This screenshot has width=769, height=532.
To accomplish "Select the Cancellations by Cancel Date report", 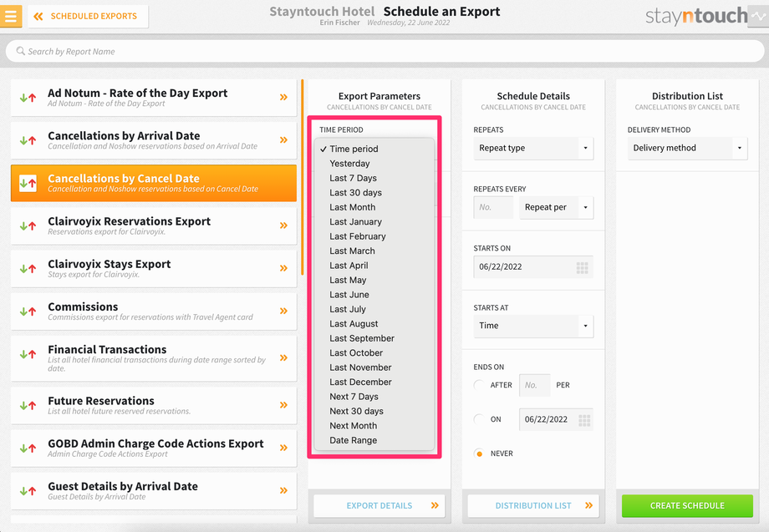I will point(154,183).
